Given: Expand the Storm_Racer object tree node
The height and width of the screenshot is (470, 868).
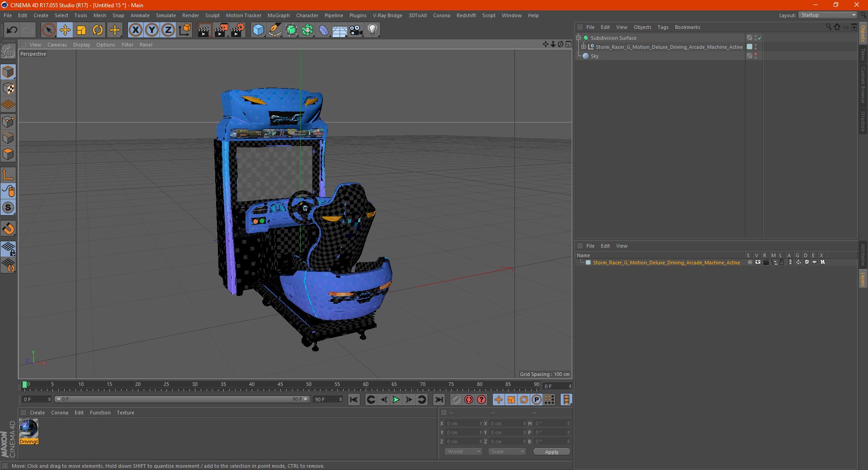Looking at the screenshot, I should pyautogui.click(x=583, y=47).
